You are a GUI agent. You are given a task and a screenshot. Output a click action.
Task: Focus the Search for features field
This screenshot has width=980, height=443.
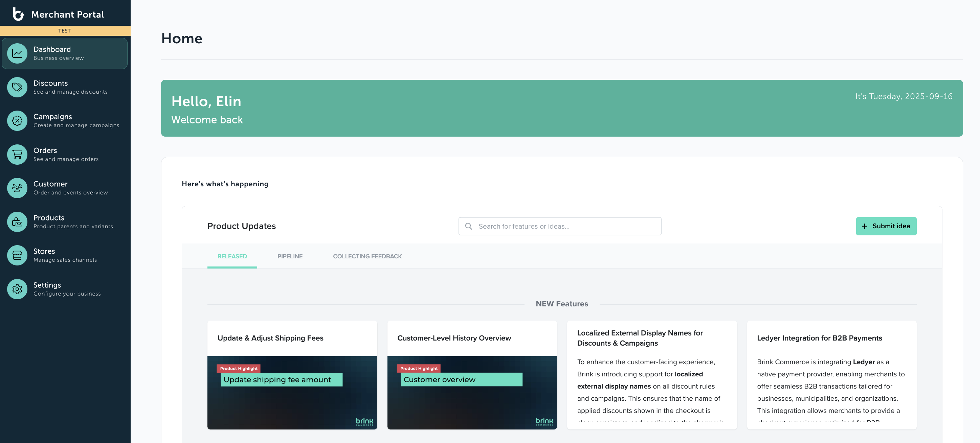tap(567, 226)
